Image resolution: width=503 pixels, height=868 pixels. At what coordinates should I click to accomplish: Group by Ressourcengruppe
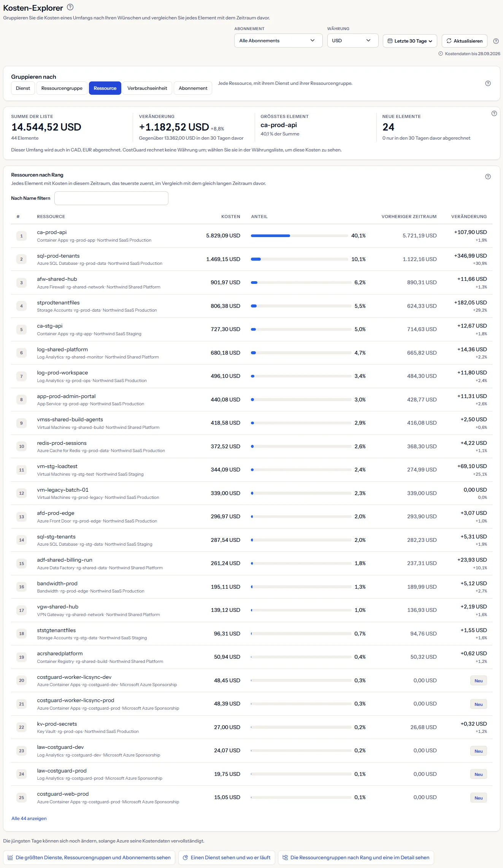click(62, 88)
